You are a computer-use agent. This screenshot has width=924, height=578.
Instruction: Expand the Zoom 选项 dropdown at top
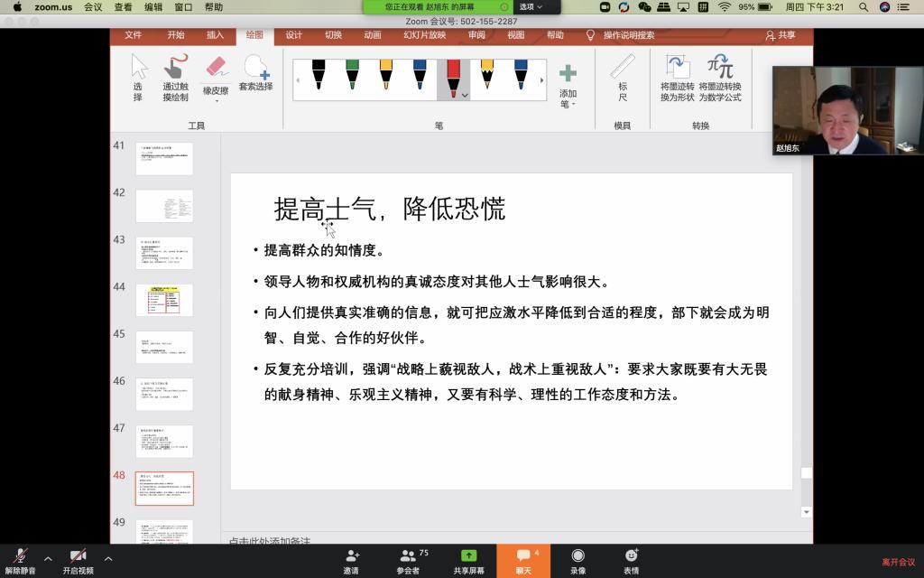[x=531, y=7]
